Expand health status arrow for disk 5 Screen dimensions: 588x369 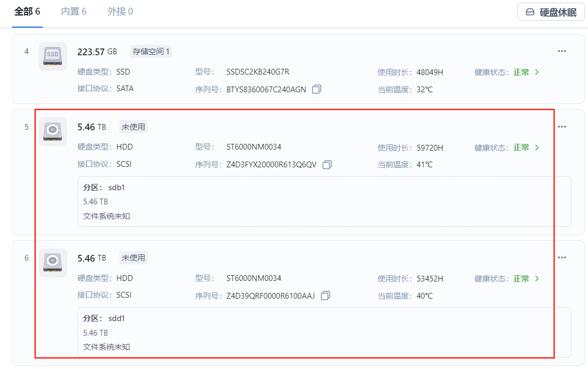point(537,147)
